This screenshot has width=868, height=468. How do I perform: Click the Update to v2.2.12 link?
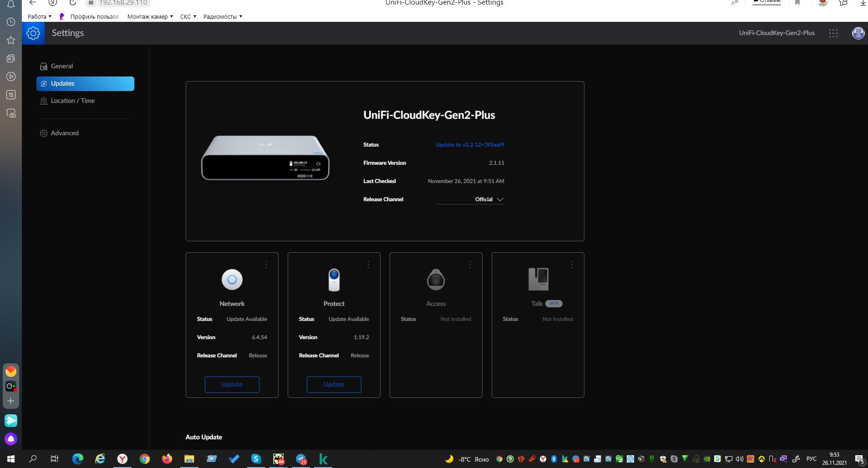(x=470, y=145)
